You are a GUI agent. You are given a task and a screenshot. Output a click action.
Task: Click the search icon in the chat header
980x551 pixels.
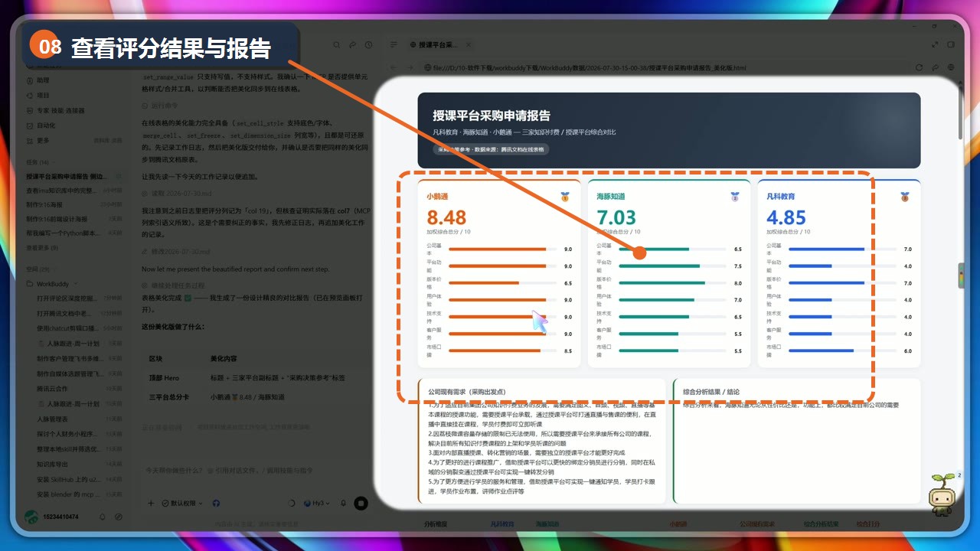click(x=338, y=45)
